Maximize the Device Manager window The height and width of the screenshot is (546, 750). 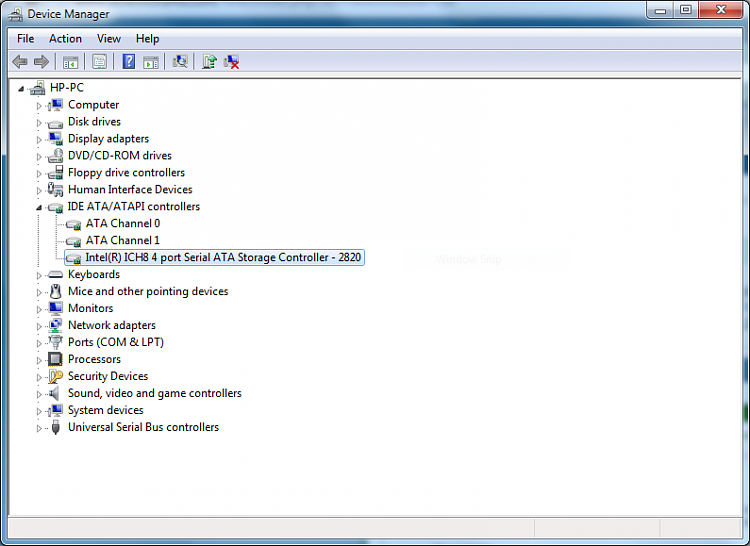(x=686, y=10)
